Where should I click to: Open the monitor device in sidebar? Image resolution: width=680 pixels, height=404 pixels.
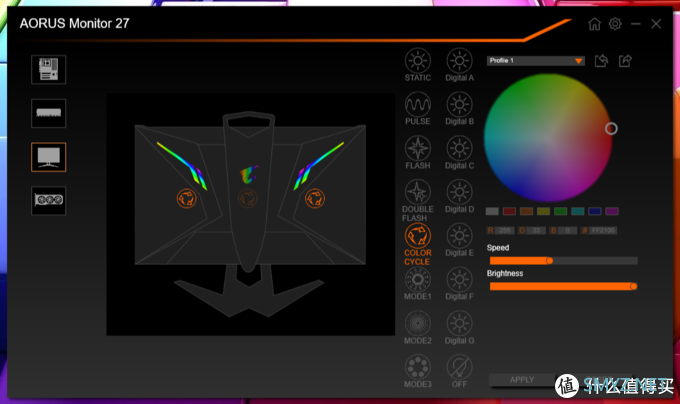[49, 157]
